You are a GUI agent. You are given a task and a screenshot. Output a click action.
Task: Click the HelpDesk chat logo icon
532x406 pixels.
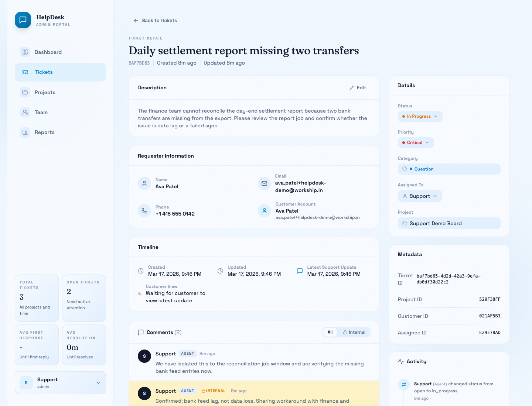point(23,20)
